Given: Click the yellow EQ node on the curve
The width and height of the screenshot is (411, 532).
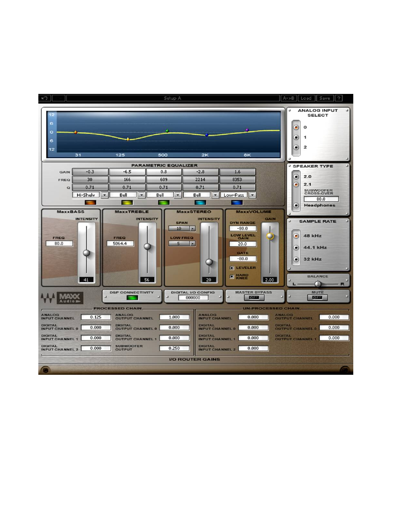Looking at the screenshot, I should pos(128,139).
